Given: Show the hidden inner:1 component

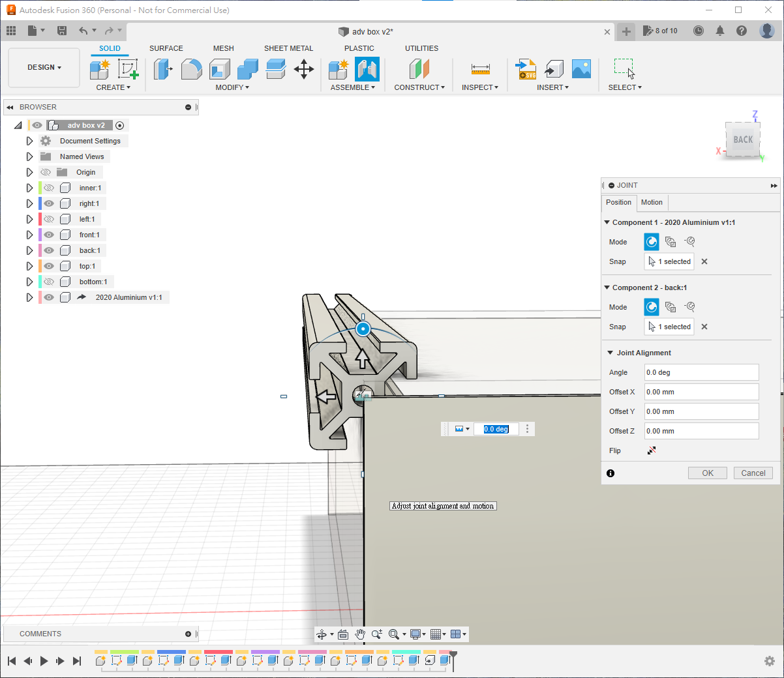Looking at the screenshot, I should [49, 188].
